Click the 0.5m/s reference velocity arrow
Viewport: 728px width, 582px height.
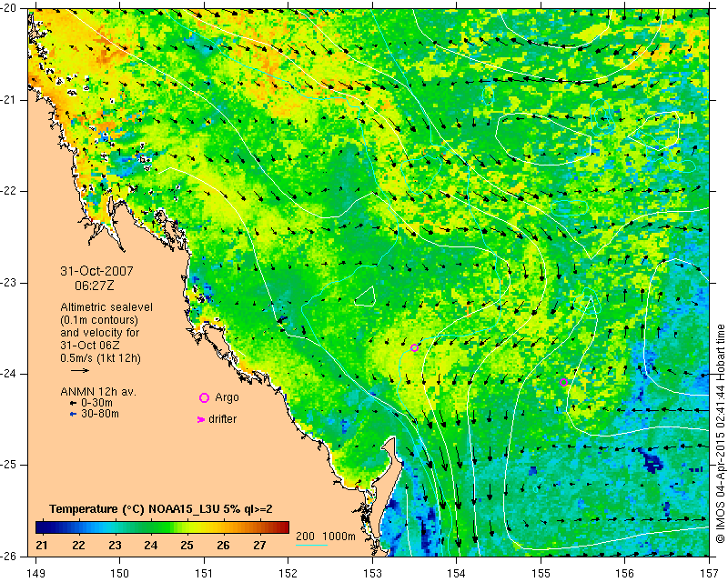(80, 370)
